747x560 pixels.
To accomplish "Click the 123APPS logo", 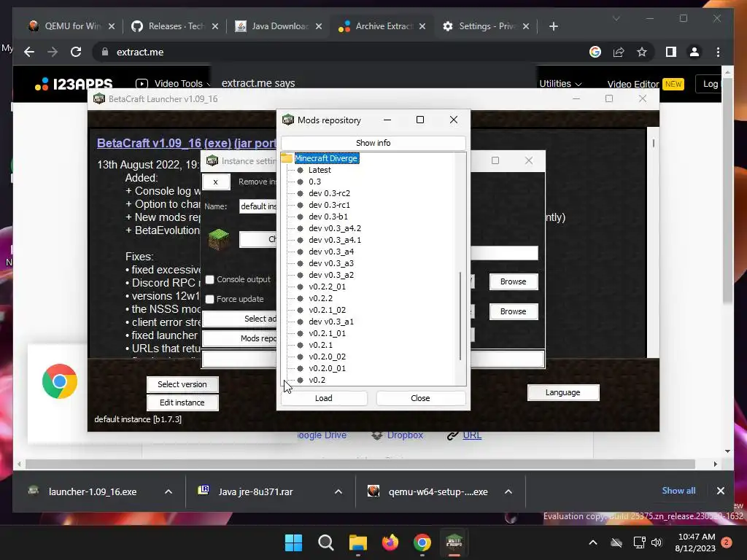I will [74, 85].
